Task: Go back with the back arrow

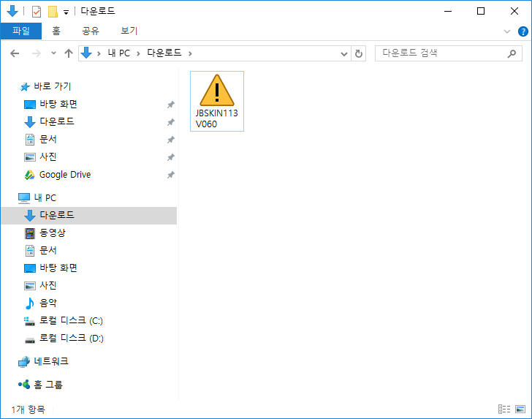Action: [15, 53]
